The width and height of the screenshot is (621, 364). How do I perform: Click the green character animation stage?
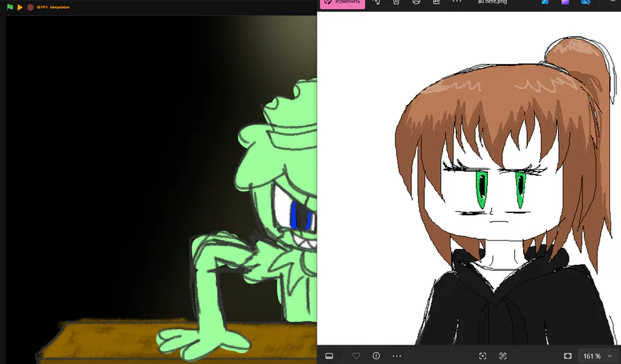[x=161, y=189]
